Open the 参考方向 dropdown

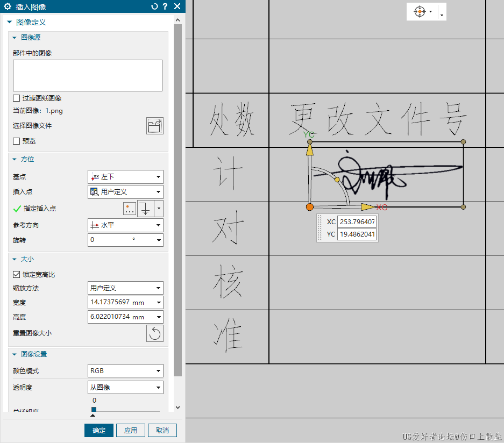(x=125, y=225)
